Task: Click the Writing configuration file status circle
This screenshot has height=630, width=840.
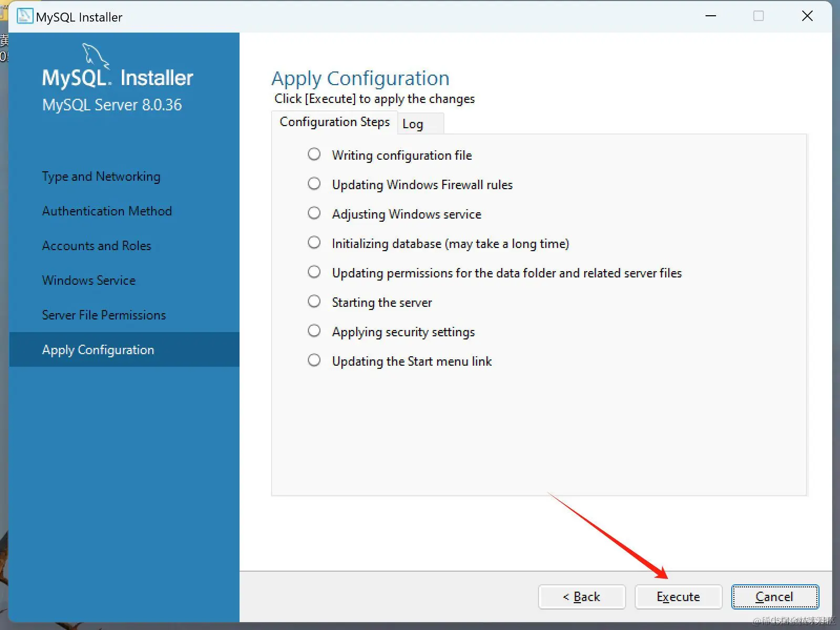Action: tap(314, 154)
